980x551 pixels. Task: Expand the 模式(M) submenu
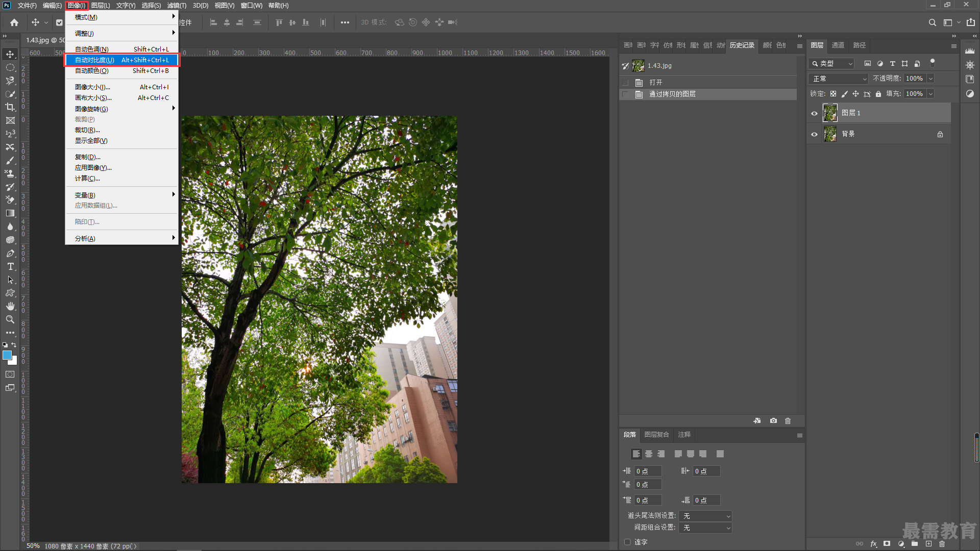121,17
